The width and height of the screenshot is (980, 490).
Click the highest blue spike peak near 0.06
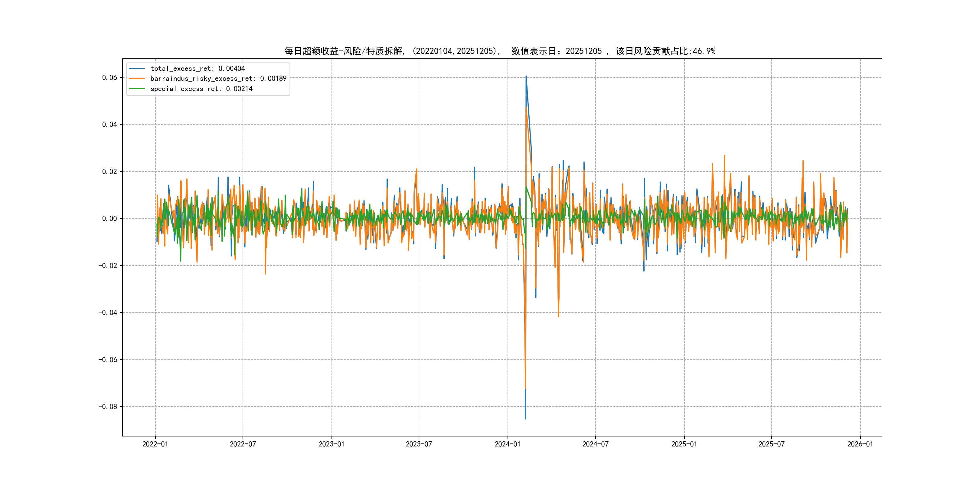(x=526, y=77)
